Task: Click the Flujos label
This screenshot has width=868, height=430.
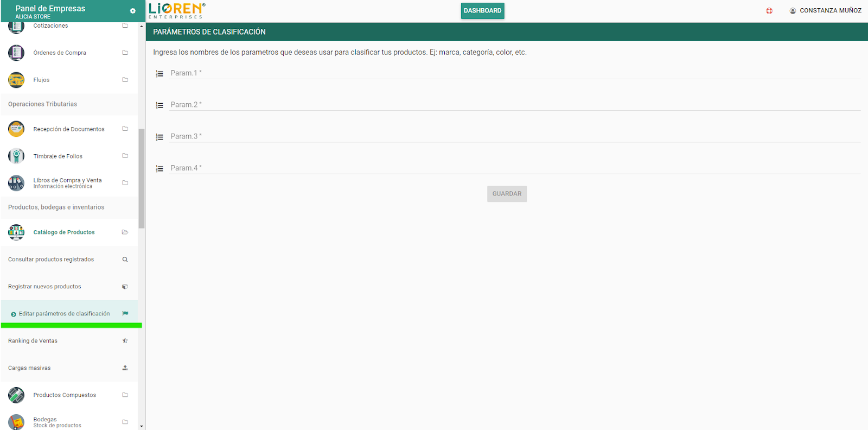Action: (41, 80)
